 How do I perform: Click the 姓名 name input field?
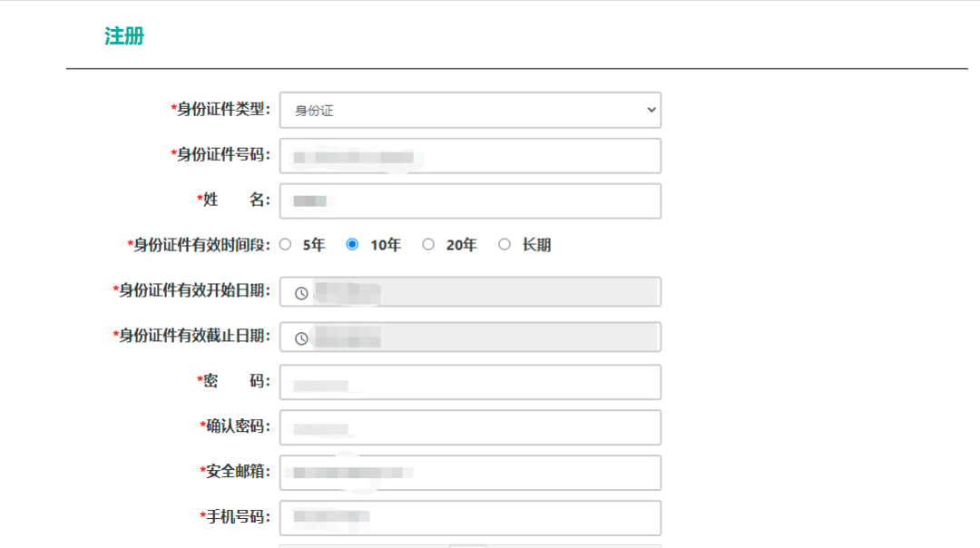[x=470, y=201]
